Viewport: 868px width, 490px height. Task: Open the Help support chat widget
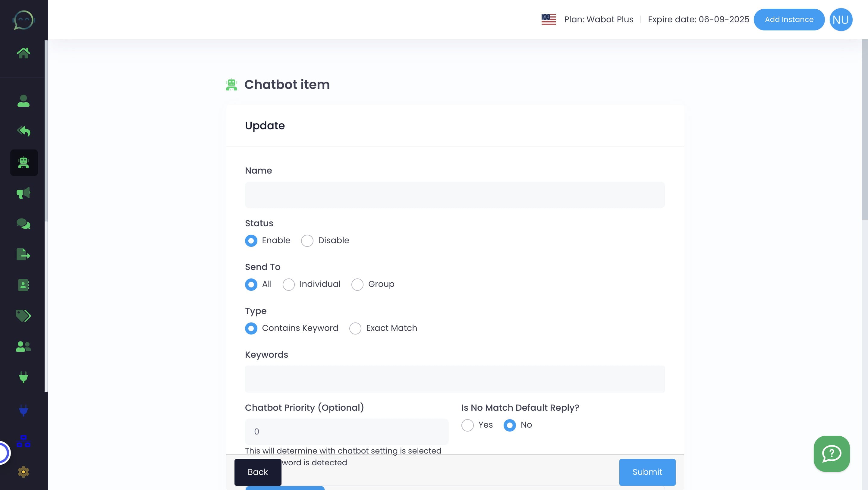point(832,454)
